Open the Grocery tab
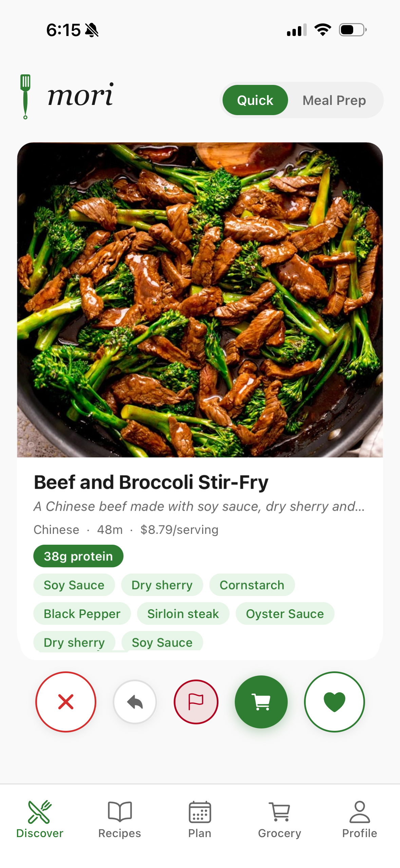The width and height of the screenshot is (400, 868). tap(280, 819)
